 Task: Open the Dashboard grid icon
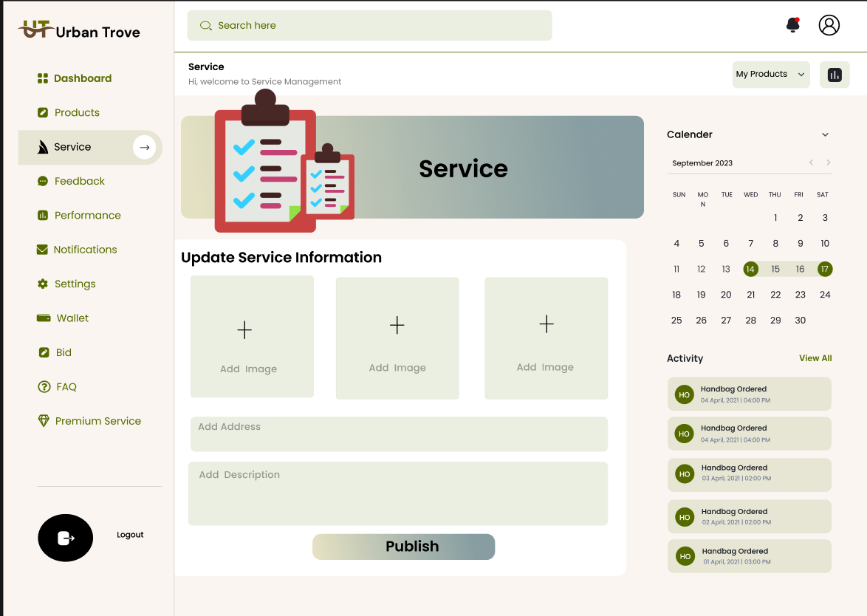(43, 78)
